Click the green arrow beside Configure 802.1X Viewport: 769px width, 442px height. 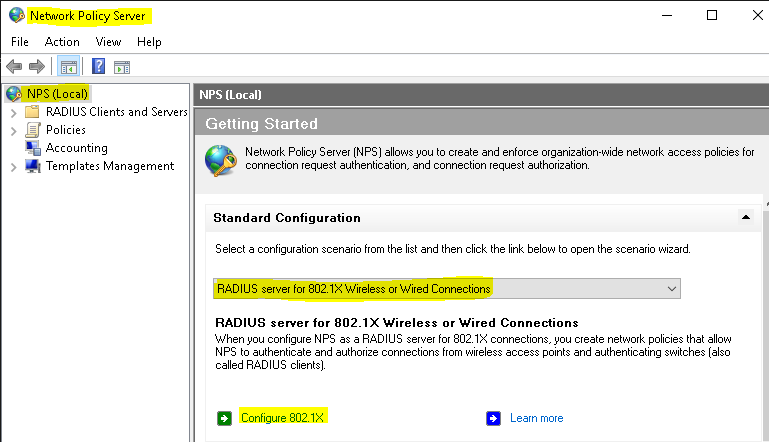pyautogui.click(x=224, y=418)
